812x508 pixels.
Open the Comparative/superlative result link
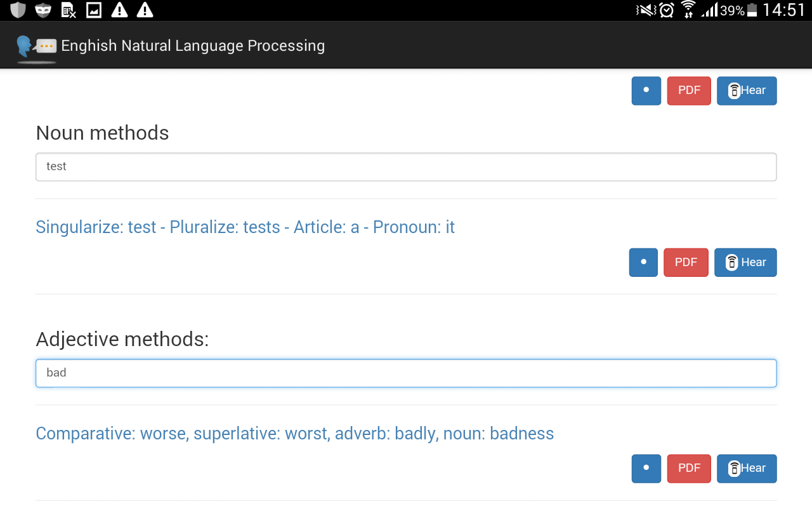294,434
